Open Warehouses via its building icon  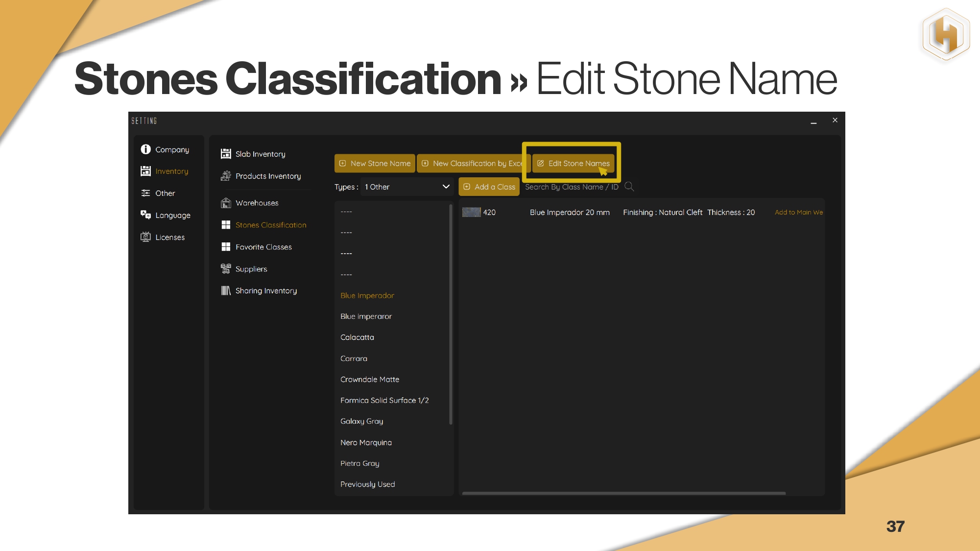pyautogui.click(x=226, y=203)
